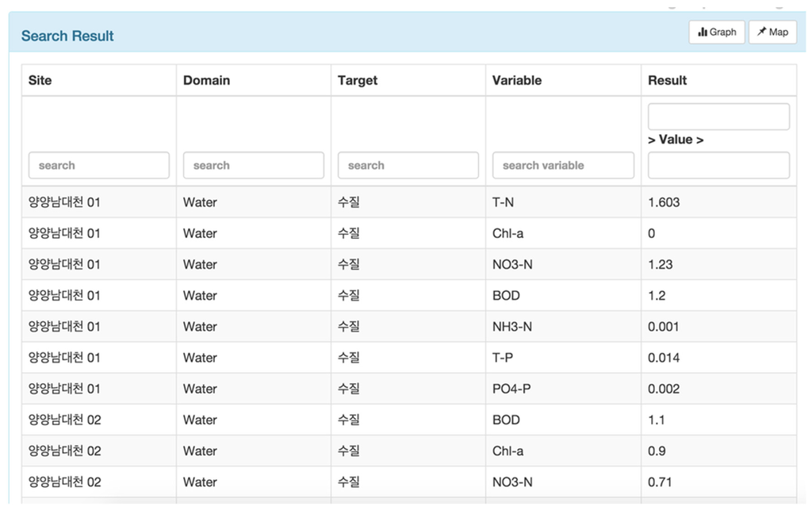Click the result value 1.603
Screen dimensions: 812x514
[x=664, y=202]
